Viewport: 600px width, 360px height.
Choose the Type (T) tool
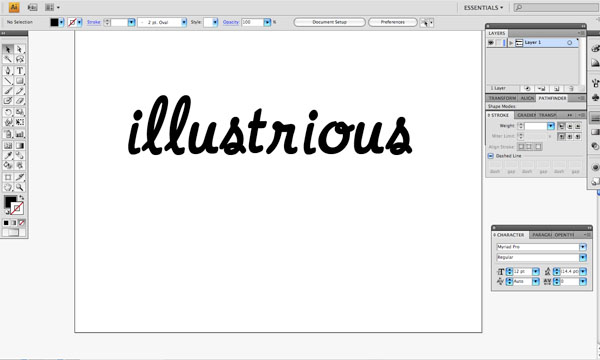click(20, 70)
